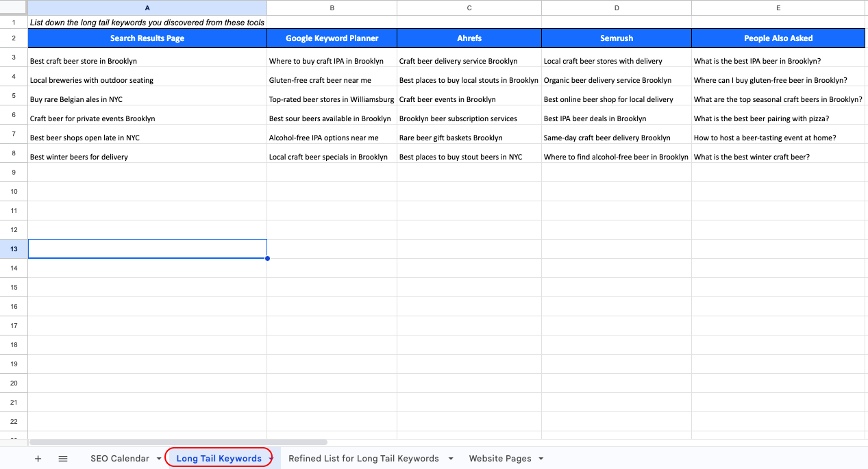Select column A header
The image size is (868, 469).
click(147, 8)
